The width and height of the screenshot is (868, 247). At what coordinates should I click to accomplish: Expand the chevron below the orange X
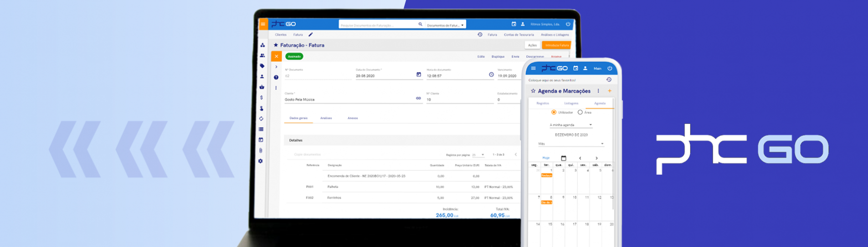point(276,67)
